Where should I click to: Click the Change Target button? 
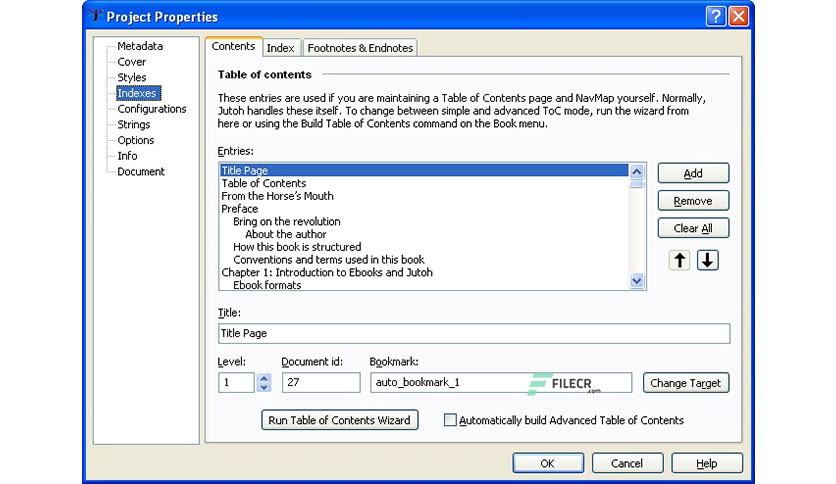pos(686,383)
